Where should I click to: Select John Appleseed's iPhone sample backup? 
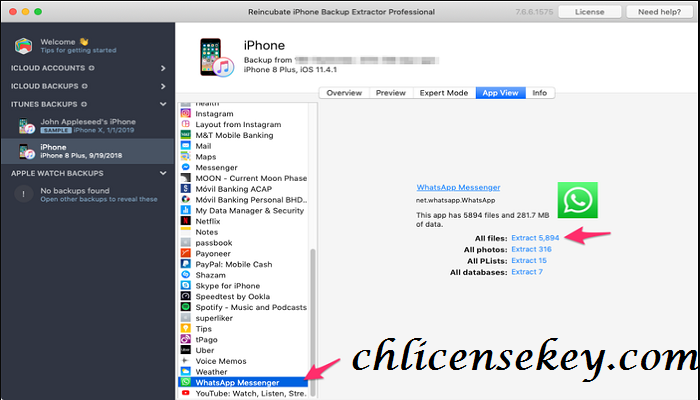88,125
